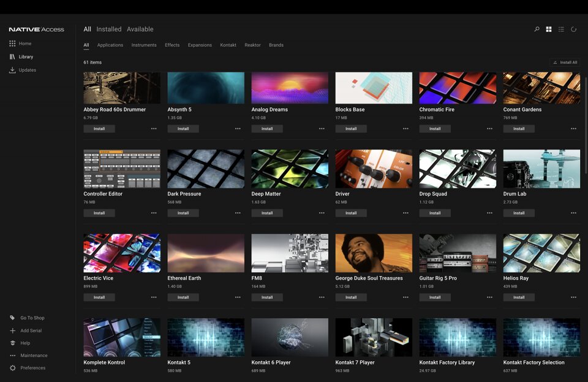Click the Drum Lab product thumbnail
588x382 pixels.
541,168
